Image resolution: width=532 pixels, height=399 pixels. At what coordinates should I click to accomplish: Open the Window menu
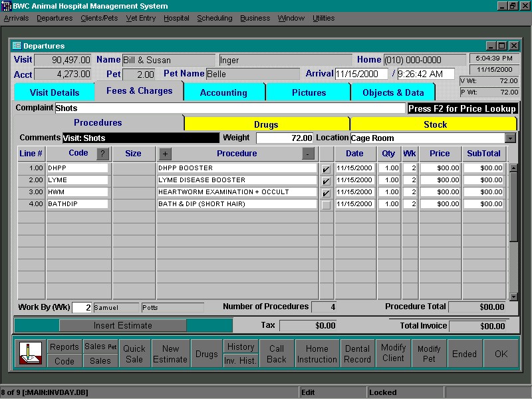pos(291,18)
